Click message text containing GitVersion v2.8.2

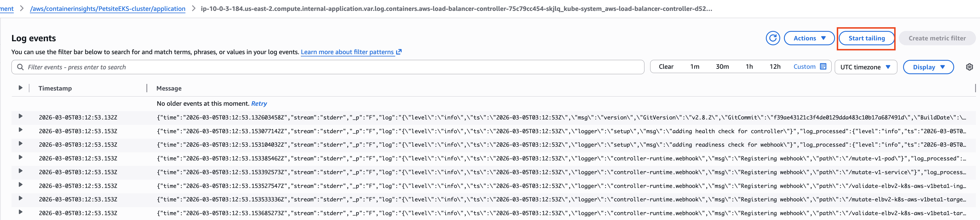click(x=561, y=117)
